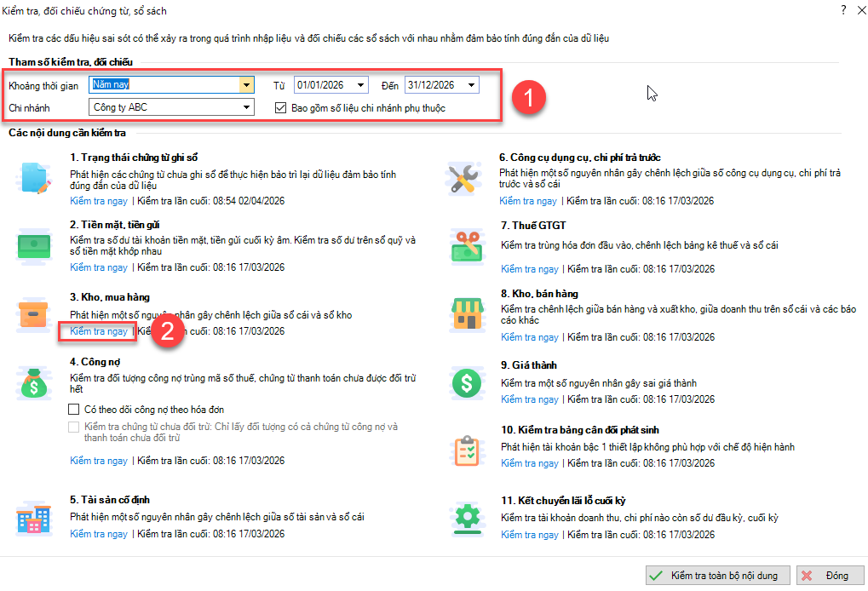Screen dimensions: 868x591
Task: Click Kiểm tra ngay for Kho, bán hàng
Action: pos(530,337)
